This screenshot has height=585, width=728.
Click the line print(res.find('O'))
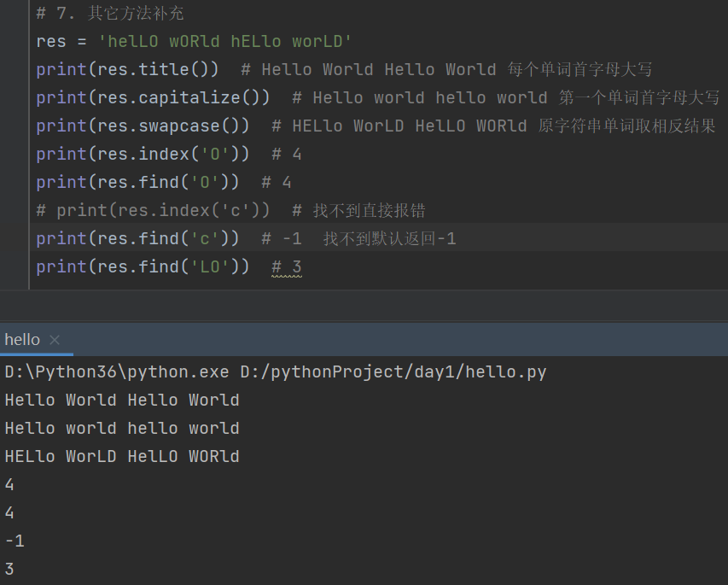coord(137,182)
